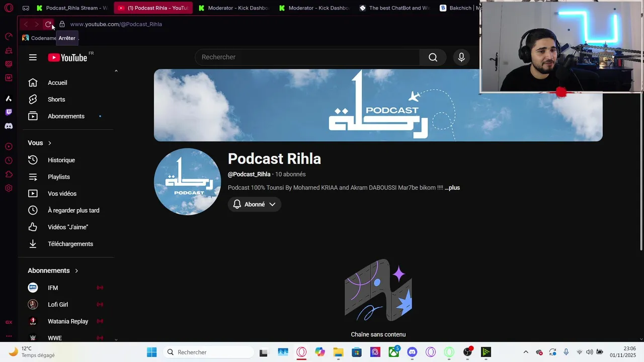Click the search magnifier button
The width and height of the screenshot is (644, 362).
433,57
